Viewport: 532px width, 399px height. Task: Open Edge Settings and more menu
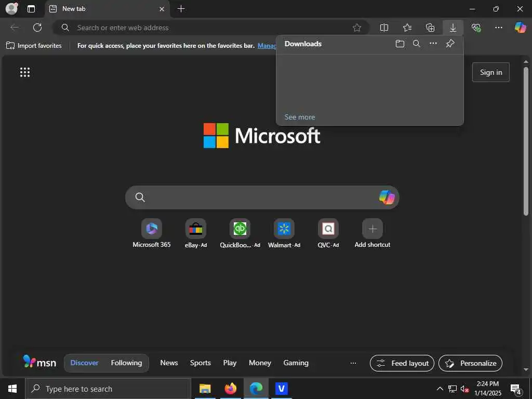tap(499, 28)
